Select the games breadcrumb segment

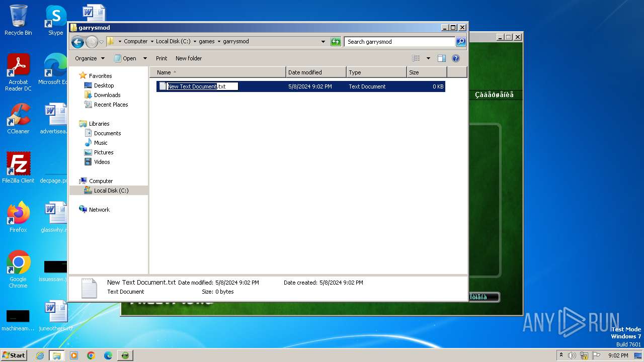click(207, 42)
